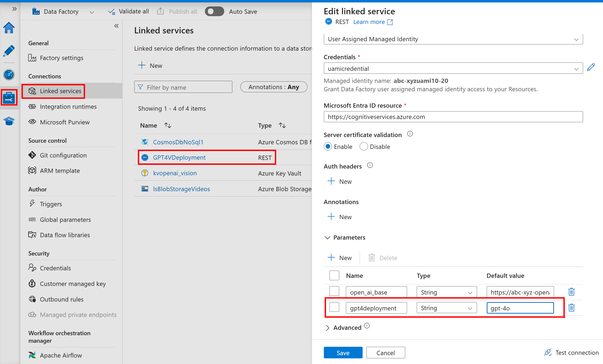Show Auth headers info tooltip
The height and width of the screenshot is (364, 603).
[370, 165]
